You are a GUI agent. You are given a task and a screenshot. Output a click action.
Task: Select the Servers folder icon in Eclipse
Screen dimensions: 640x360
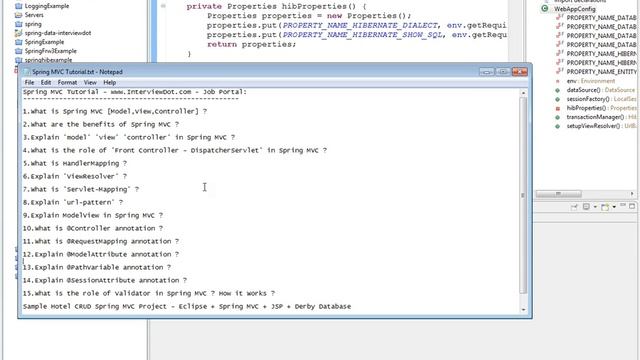pos(18,15)
